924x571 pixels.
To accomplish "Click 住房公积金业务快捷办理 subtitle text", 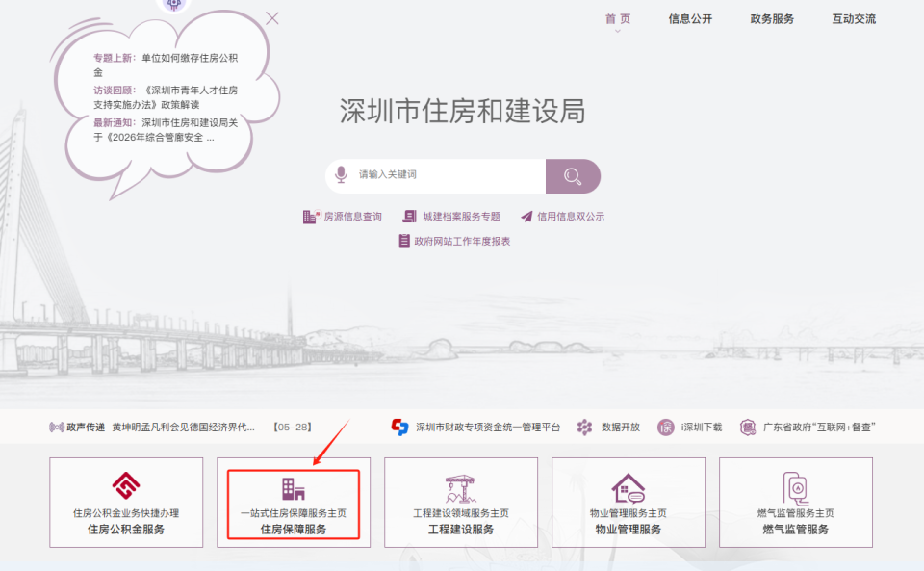I will pos(126,513).
